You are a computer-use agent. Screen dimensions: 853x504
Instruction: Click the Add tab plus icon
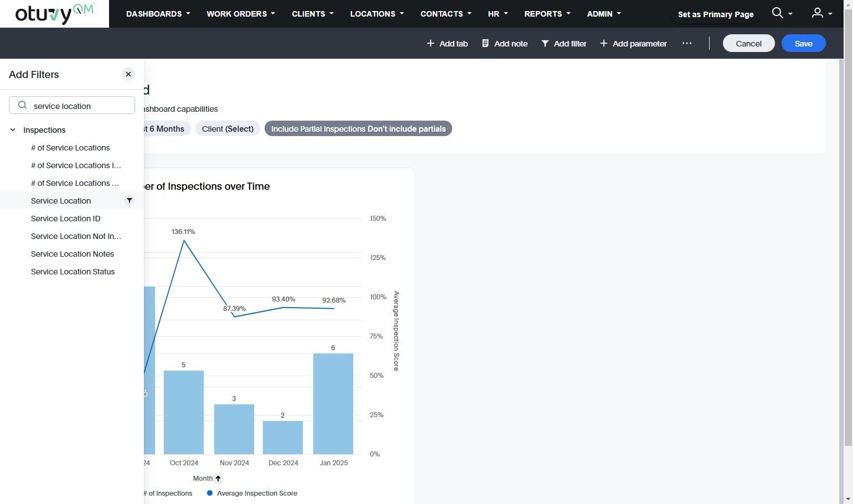click(x=430, y=43)
